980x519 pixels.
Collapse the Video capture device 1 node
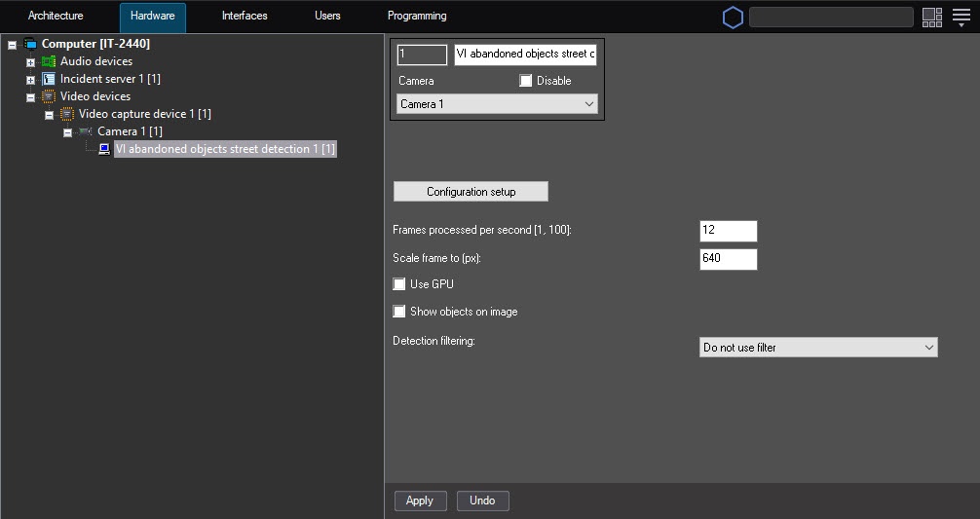pyautogui.click(x=49, y=115)
